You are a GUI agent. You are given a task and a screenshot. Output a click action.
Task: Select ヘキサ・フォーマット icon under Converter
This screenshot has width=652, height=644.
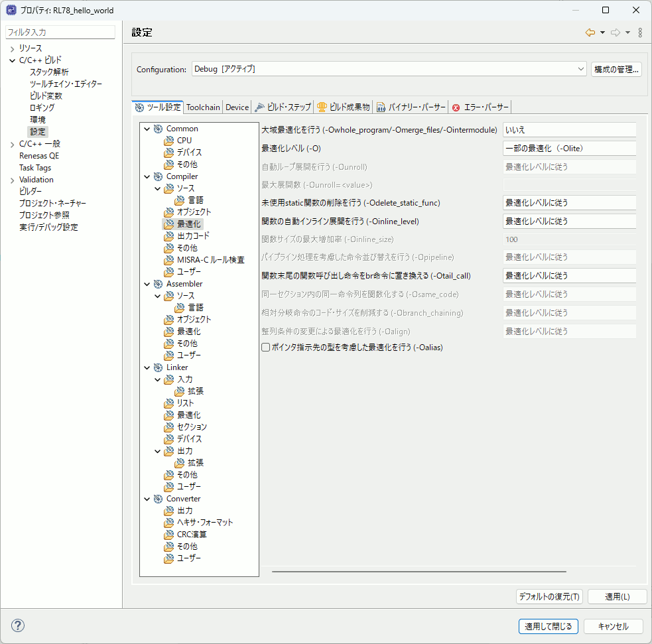[x=169, y=523]
